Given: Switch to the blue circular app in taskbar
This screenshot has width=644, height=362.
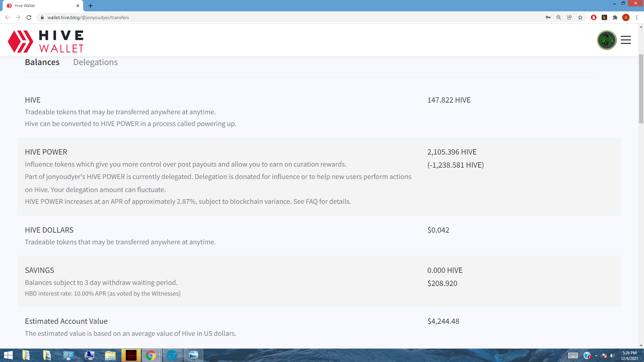Looking at the screenshot, I should click(172, 355).
